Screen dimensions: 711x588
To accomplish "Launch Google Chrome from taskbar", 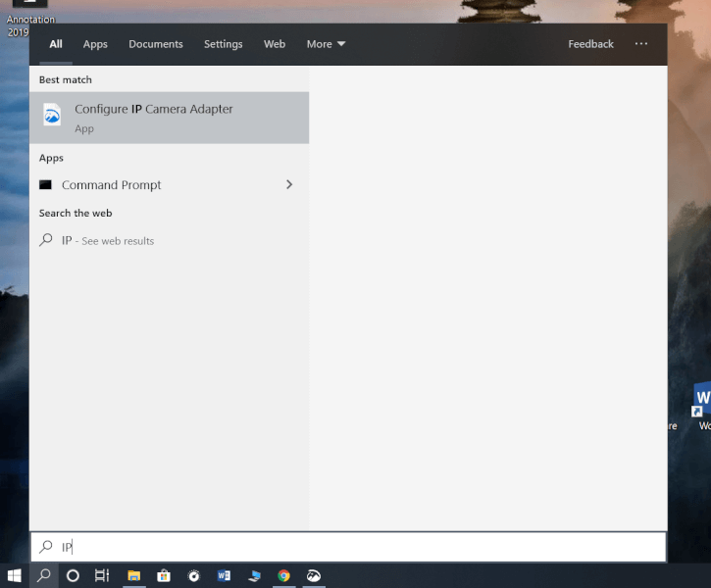I will click(283, 576).
